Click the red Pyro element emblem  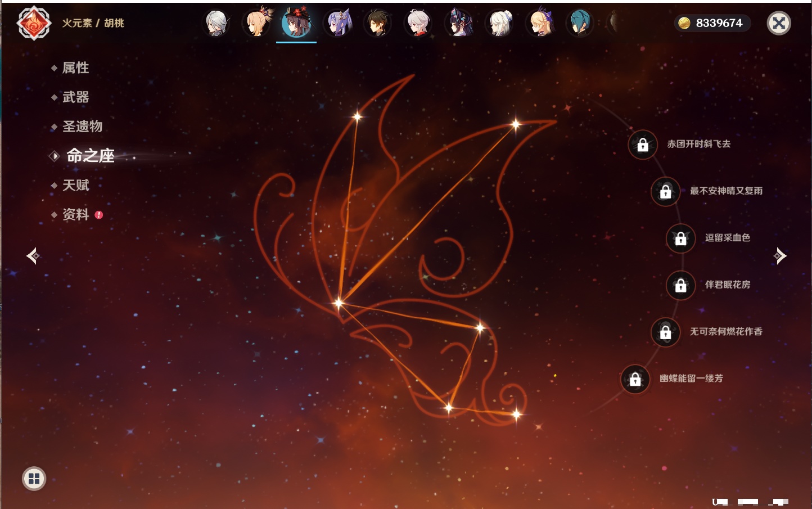point(34,23)
